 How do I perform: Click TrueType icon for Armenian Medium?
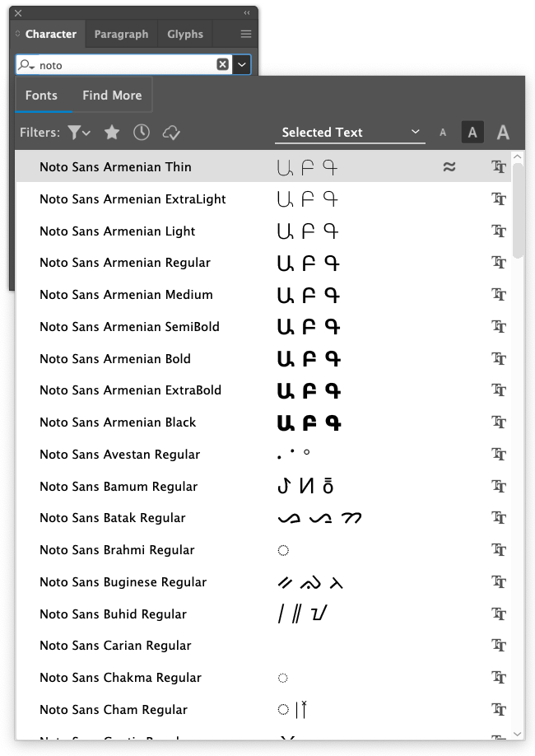[498, 294]
